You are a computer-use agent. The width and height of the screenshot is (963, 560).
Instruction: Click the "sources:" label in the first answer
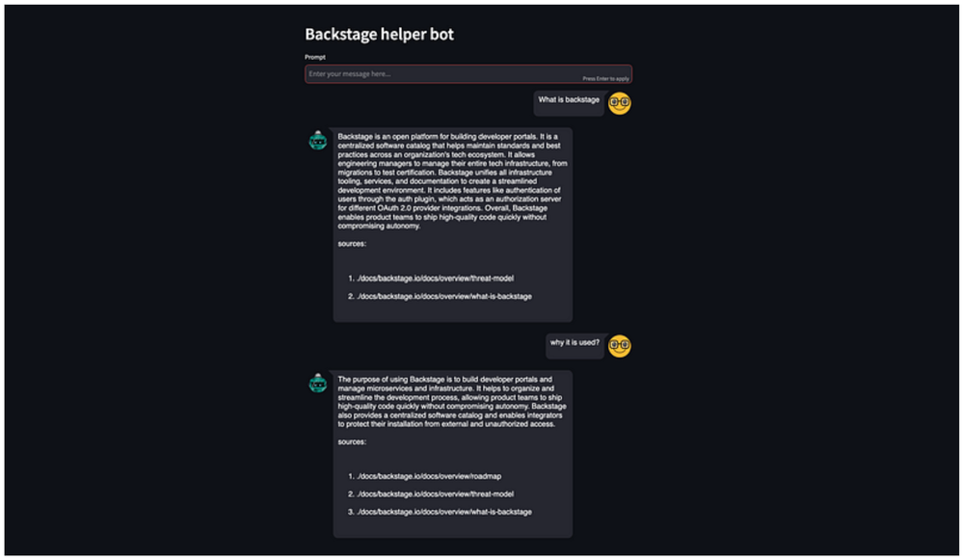[352, 243]
